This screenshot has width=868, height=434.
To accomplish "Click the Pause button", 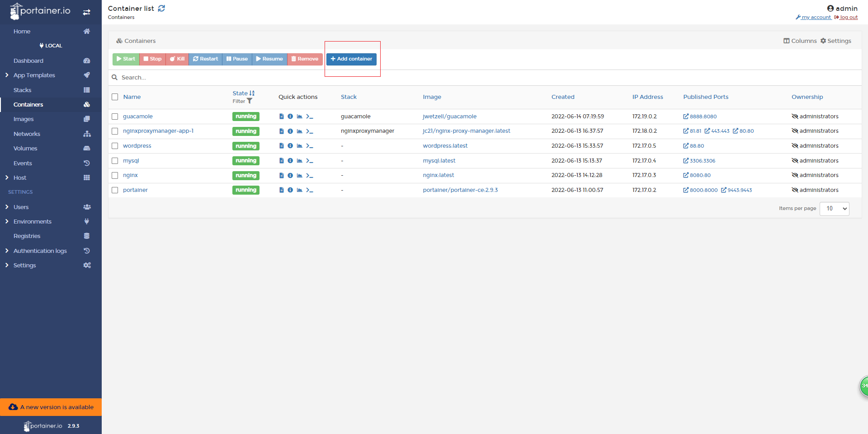I will [x=237, y=59].
